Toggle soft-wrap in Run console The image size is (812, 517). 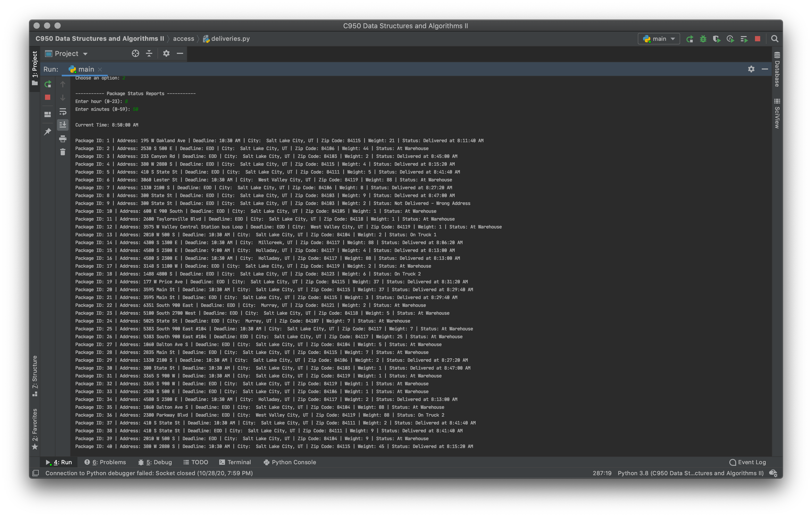click(63, 112)
